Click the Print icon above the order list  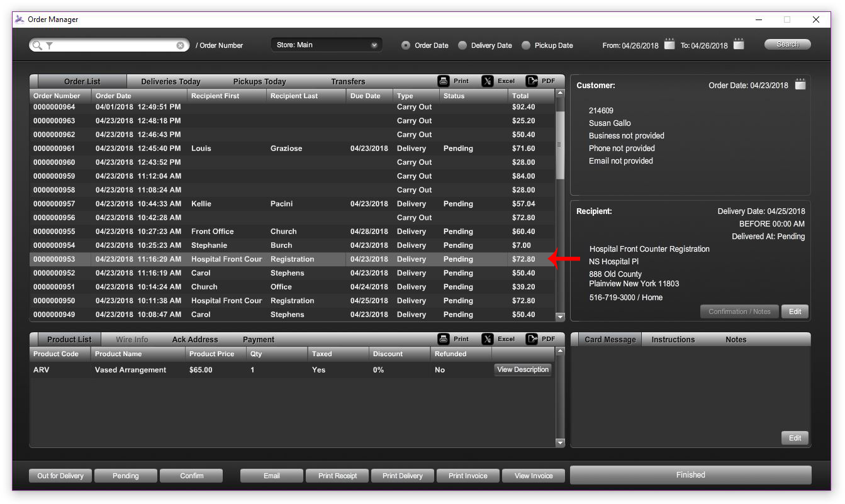[444, 81]
